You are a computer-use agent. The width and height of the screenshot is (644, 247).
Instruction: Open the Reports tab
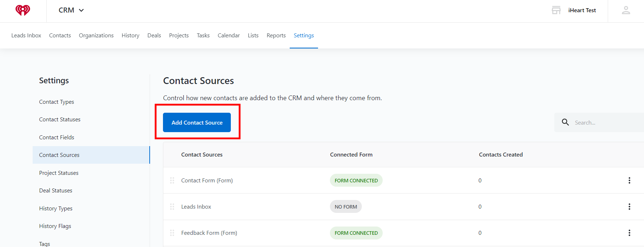(x=276, y=36)
